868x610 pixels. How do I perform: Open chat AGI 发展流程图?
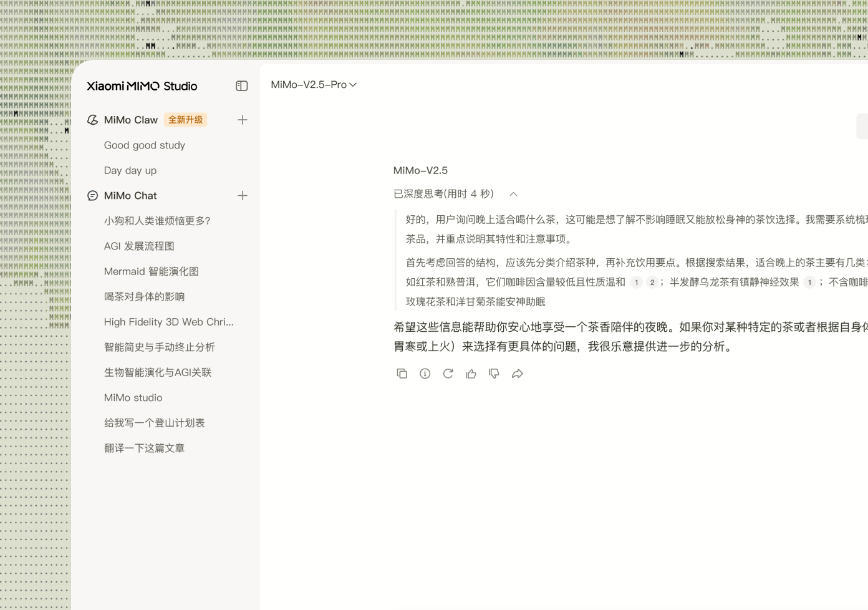(x=139, y=246)
